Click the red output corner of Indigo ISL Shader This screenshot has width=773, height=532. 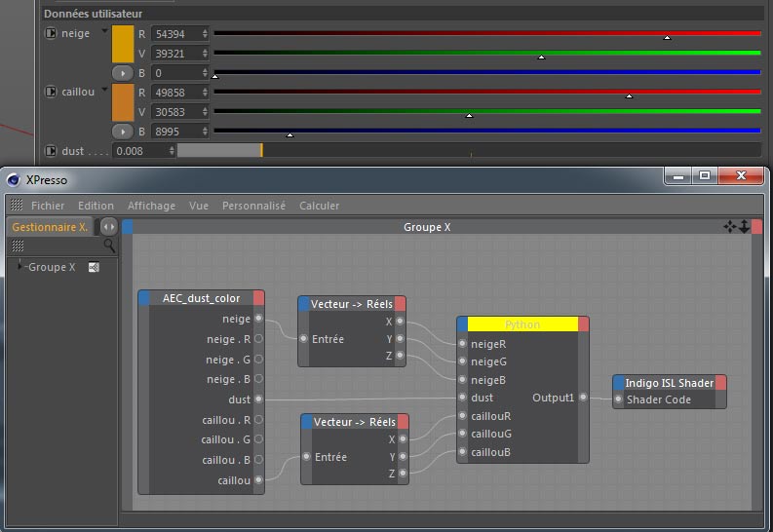point(720,383)
